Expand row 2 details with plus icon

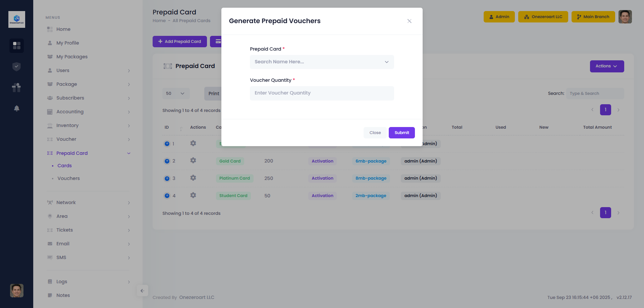click(167, 161)
